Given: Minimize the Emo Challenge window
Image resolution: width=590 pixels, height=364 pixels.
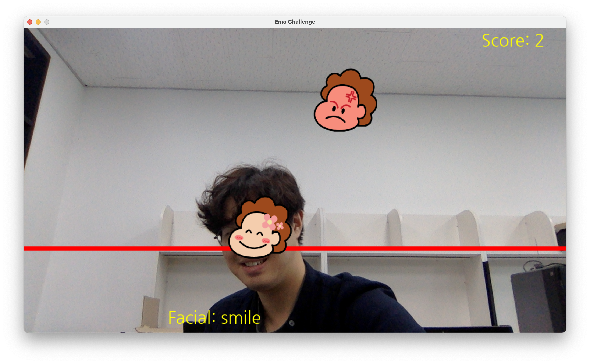Looking at the screenshot, I should click(38, 22).
